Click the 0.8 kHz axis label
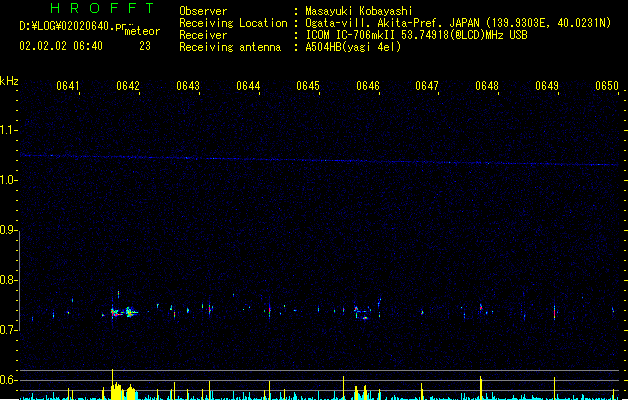This screenshot has height=400, width=629. pos(8,280)
